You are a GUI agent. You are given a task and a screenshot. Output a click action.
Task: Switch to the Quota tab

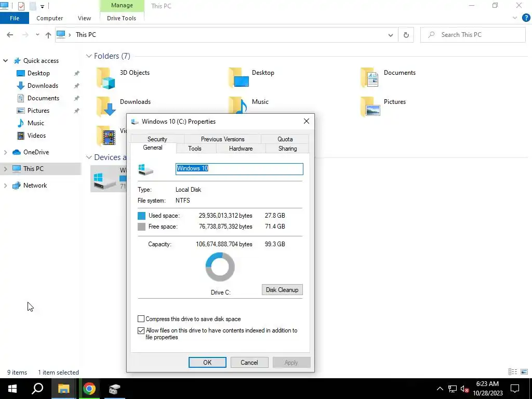click(x=285, y=139)
